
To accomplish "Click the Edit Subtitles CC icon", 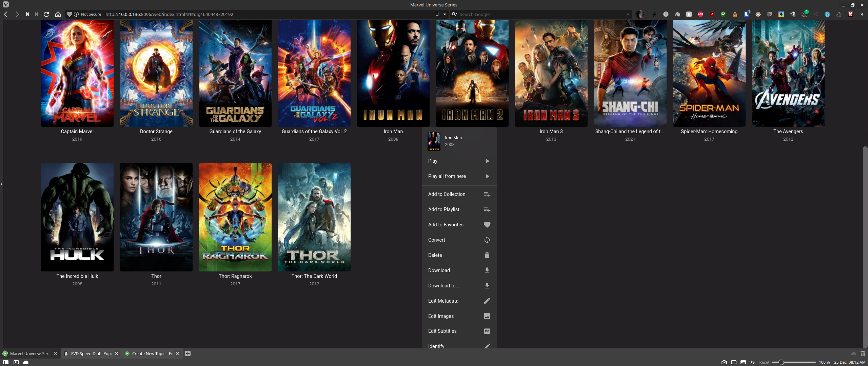I will coord(487,331).
